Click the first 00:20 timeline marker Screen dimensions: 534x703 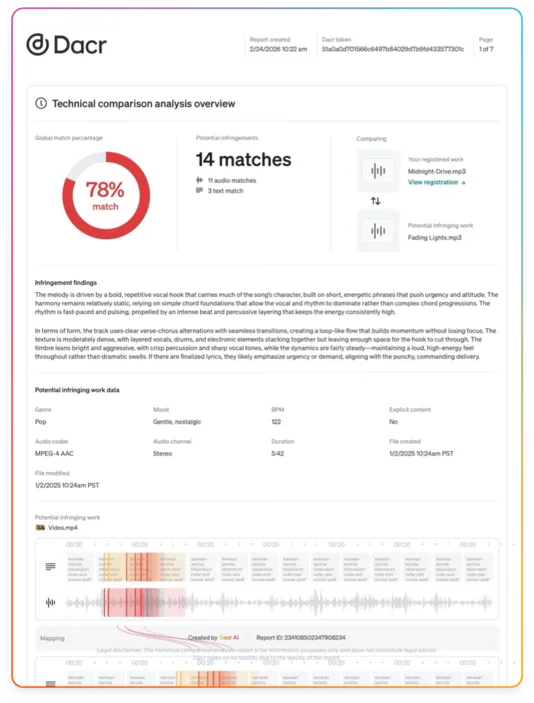pyautogui.click(x=74, y=544)
